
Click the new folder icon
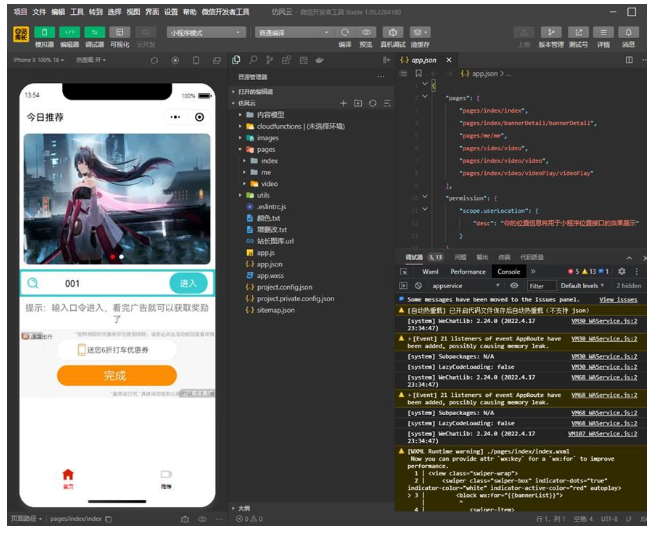358,103
